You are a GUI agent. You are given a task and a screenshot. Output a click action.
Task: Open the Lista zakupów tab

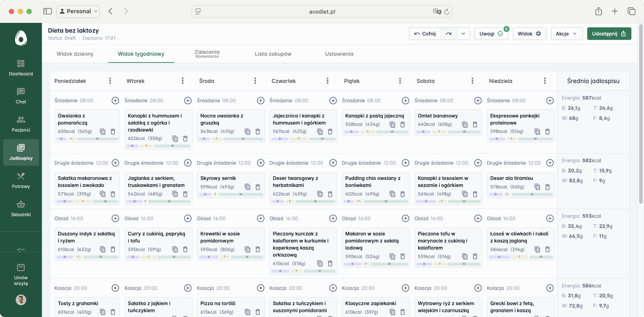273,54
